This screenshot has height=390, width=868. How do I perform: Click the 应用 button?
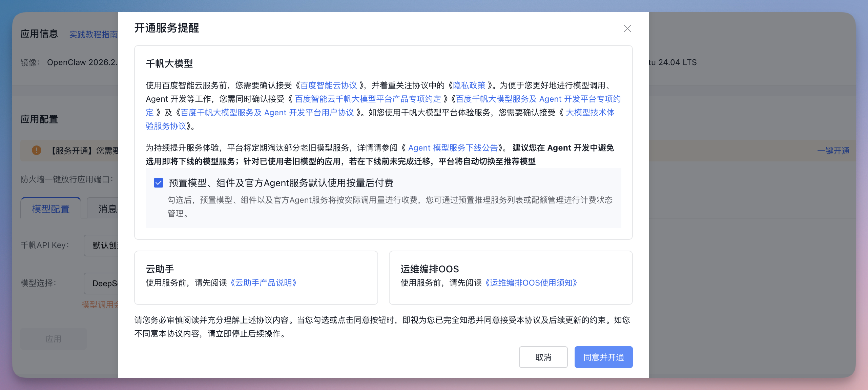(53, 338)
